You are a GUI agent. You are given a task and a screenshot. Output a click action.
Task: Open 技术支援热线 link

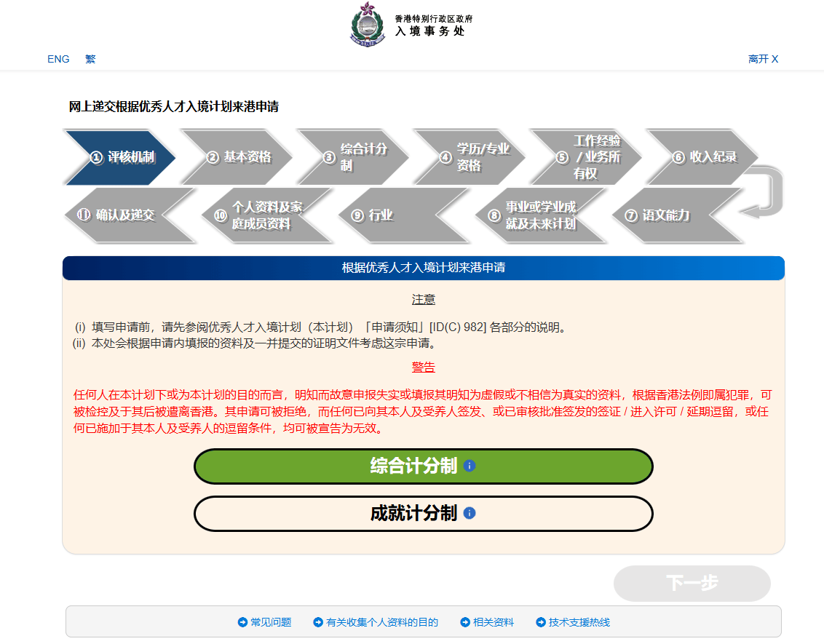click(x=579, y=622)
